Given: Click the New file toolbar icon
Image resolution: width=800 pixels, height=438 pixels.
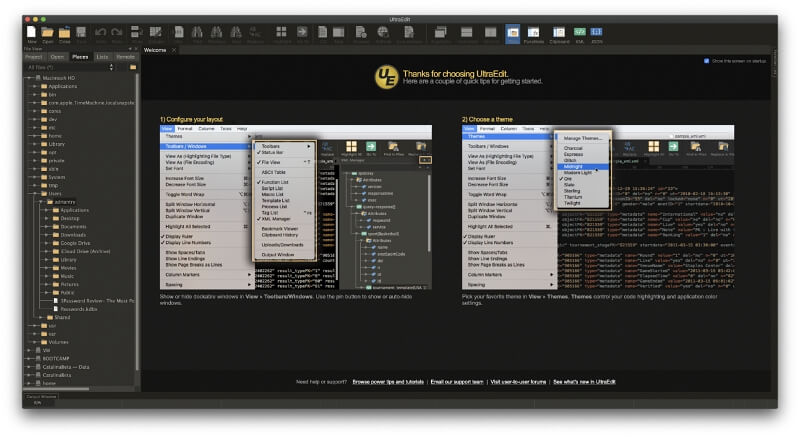Looking at the screenshot, I should tap(32, 32).
